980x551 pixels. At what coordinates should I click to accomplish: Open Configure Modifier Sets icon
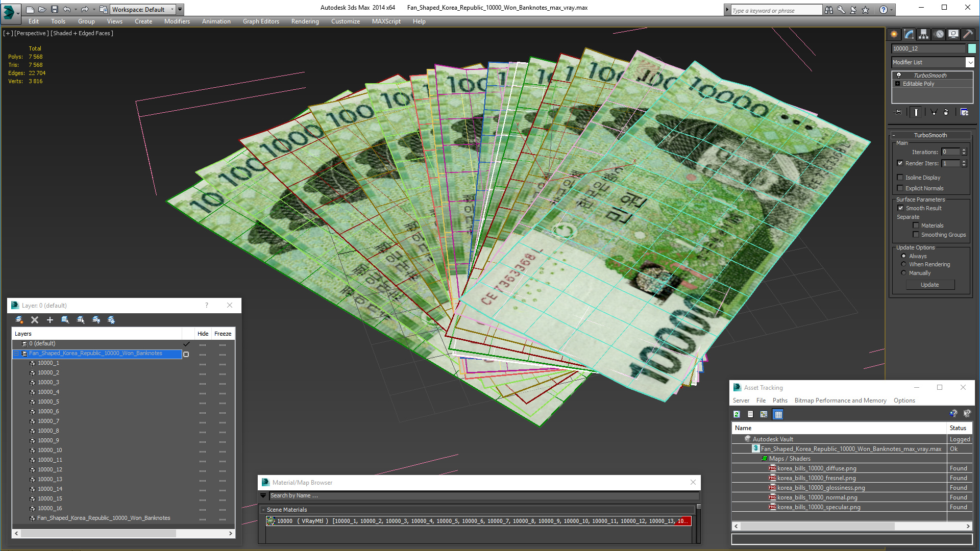pyautogui.click(x=965, y=112)
